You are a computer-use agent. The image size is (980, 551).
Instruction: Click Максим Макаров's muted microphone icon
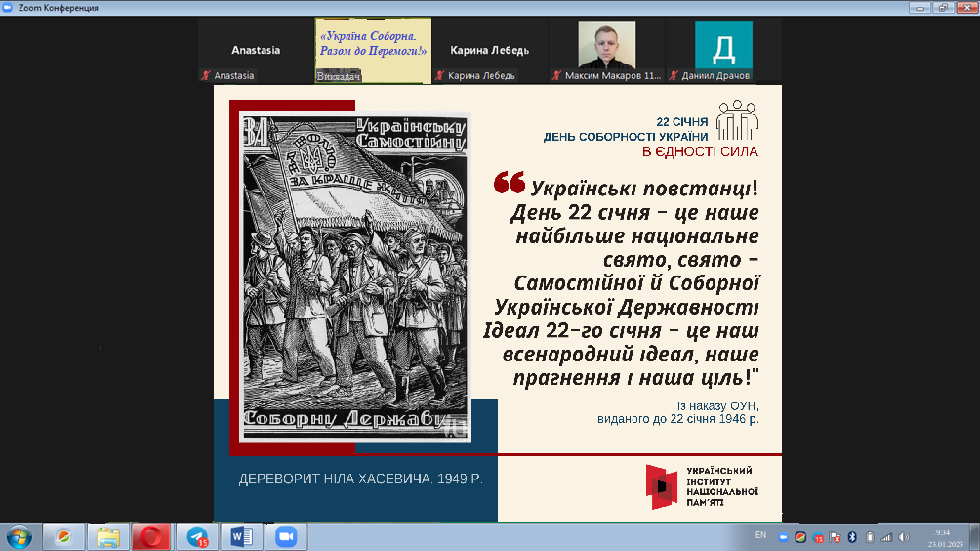[x=557, y=75]
